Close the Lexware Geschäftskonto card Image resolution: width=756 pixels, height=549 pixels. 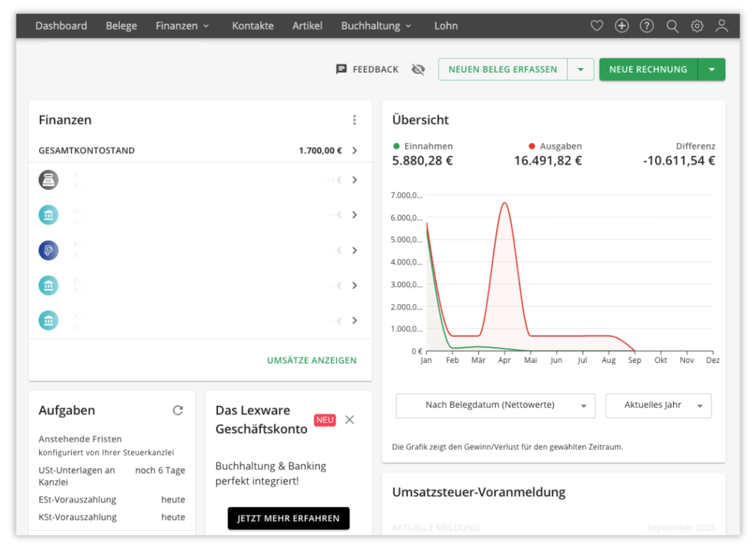(350, 420)
